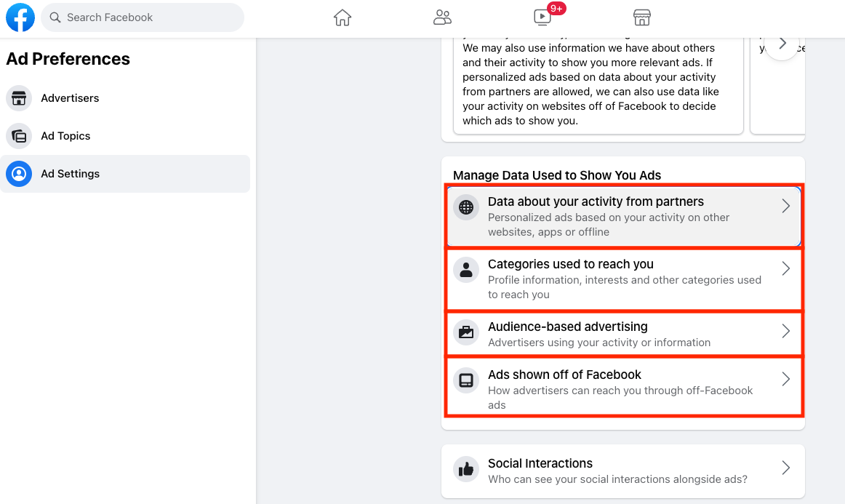The height and width of the screenshot is (504, 845).
Task: Click the Ad Topics icon in sidebar
Action: pos(19,136)
